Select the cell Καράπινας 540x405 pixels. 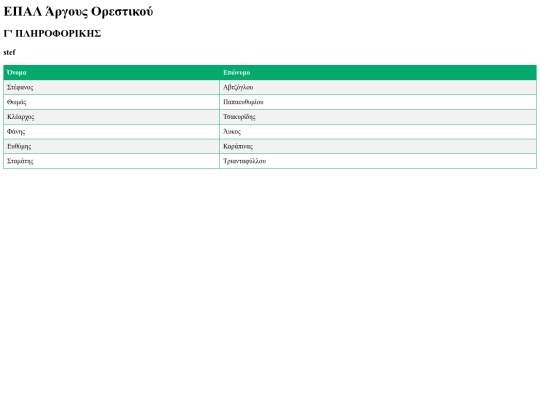[x=378, y=147]
